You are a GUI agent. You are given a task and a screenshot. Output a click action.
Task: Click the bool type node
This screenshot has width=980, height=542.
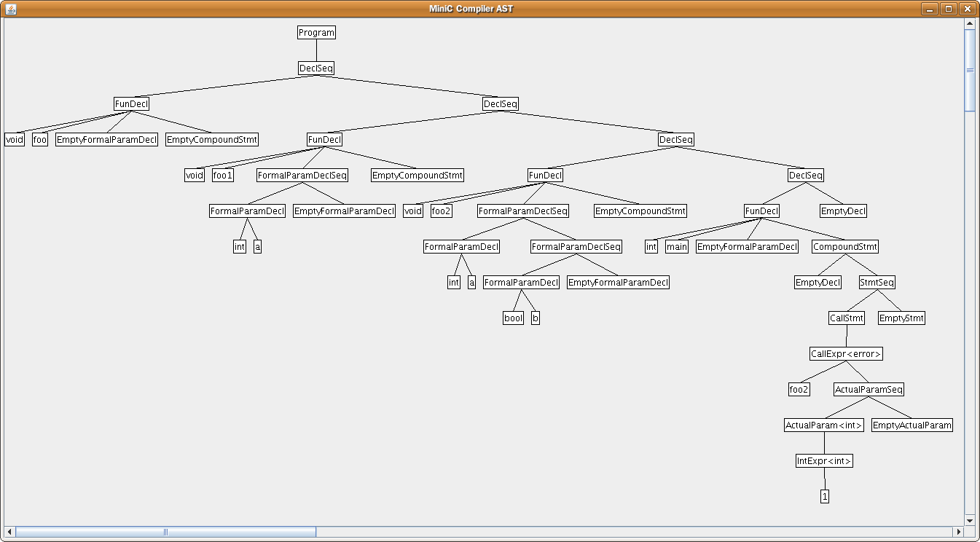[514, 318]
